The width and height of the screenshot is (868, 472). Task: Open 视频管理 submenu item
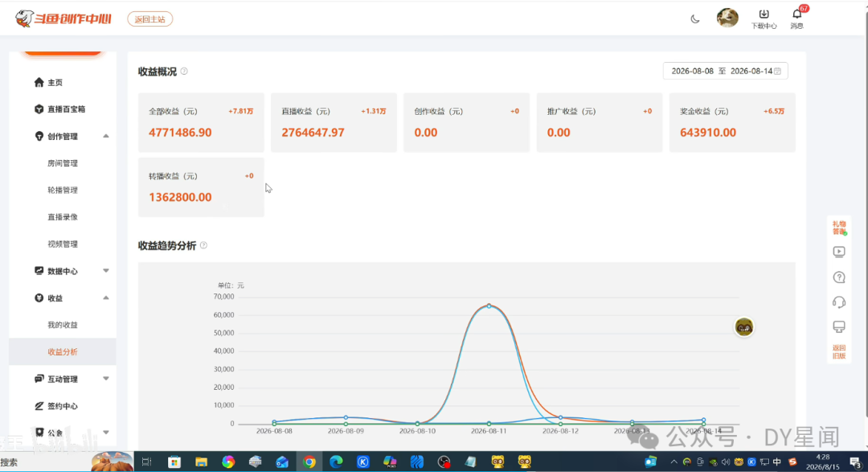[63, 244]
